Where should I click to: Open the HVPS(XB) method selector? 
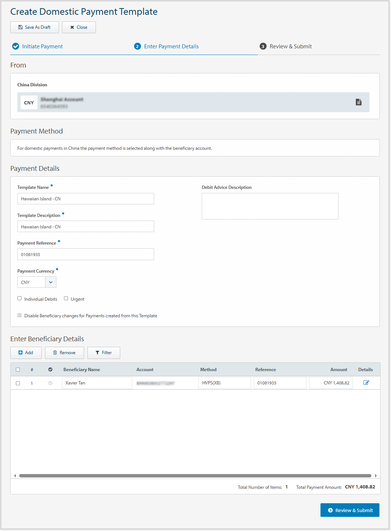[x=225, y=383]
